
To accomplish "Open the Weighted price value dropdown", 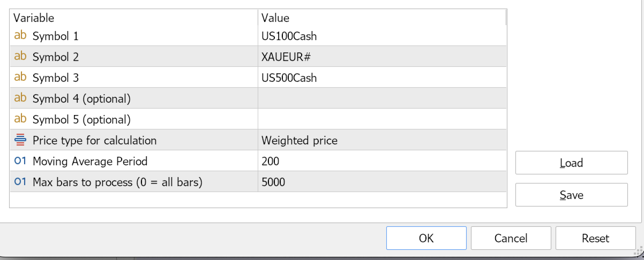I will (x=381, y=141).
